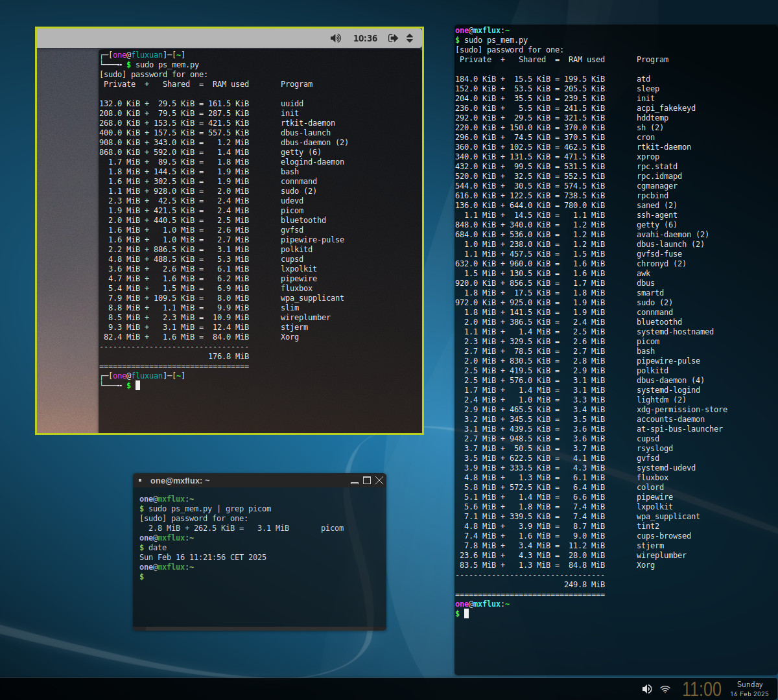The width and height of the screenshot is (778, 700).
Task: Click the 'slim' entry in fluxuan terminal
Action: coord(290,308)
